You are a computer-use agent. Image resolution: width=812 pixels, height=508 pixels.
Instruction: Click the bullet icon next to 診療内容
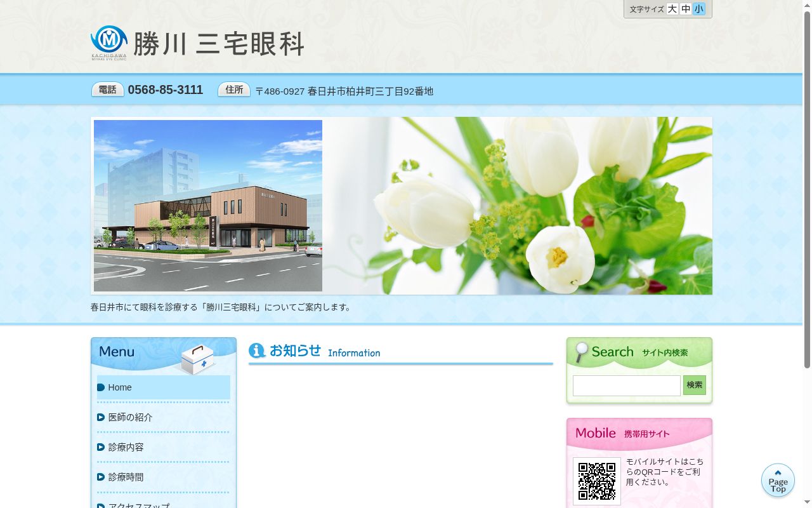coord(101,447)
